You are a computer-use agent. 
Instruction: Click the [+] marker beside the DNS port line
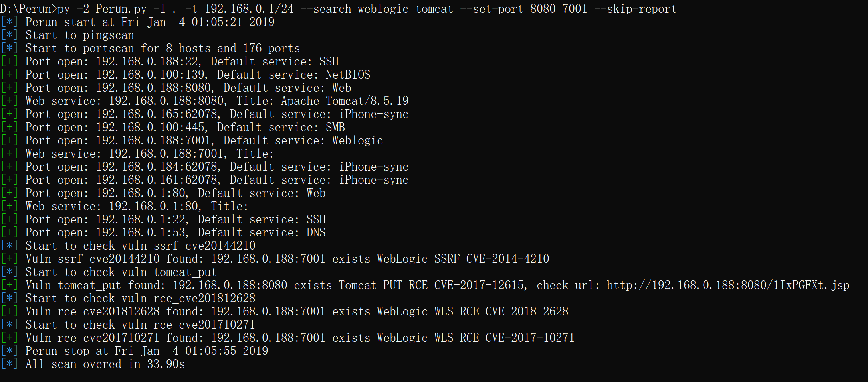(10, 233)
